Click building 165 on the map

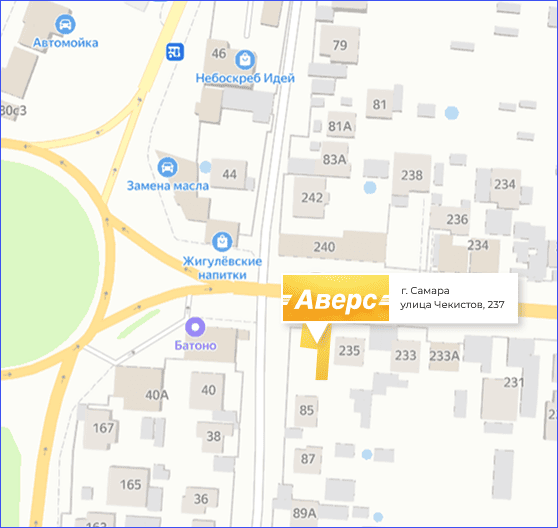(130, 484)
